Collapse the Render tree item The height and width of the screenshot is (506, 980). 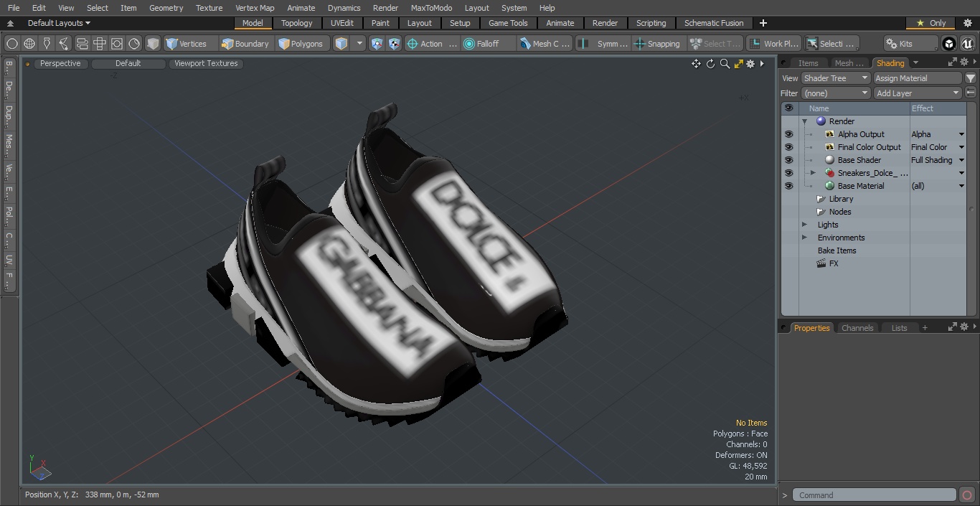[805, 121]
